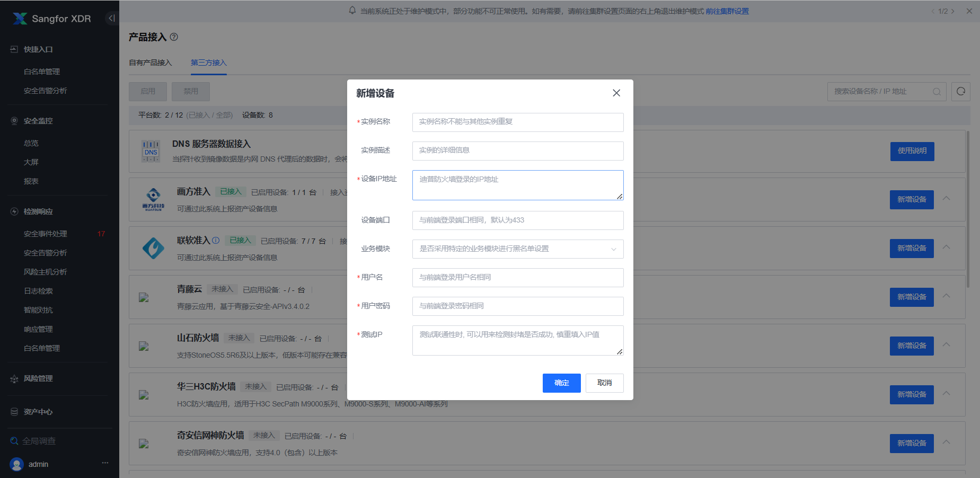Click the 安全监控 sidebar icon
980x478 pixels.
(14, 121)
